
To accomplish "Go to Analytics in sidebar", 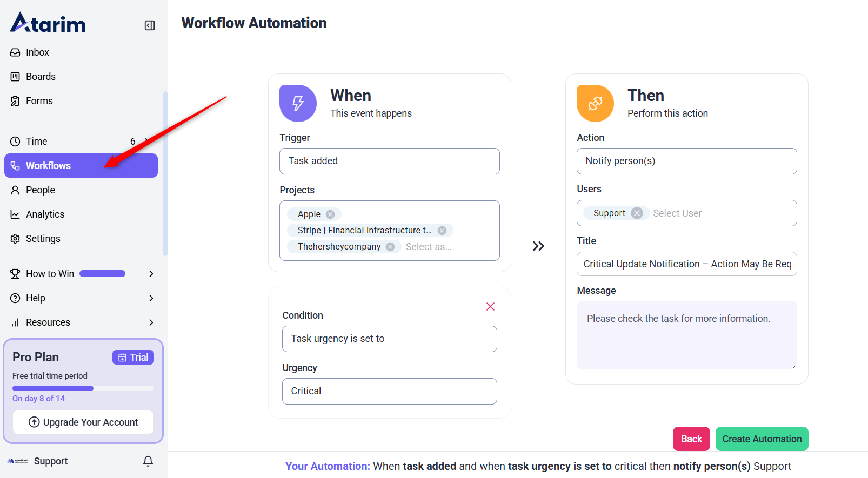I will point(45,214).
